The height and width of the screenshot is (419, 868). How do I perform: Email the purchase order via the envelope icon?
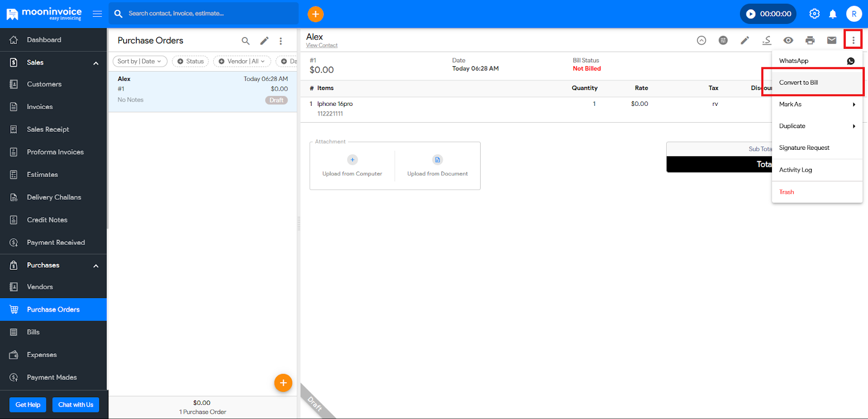[832, 40]
